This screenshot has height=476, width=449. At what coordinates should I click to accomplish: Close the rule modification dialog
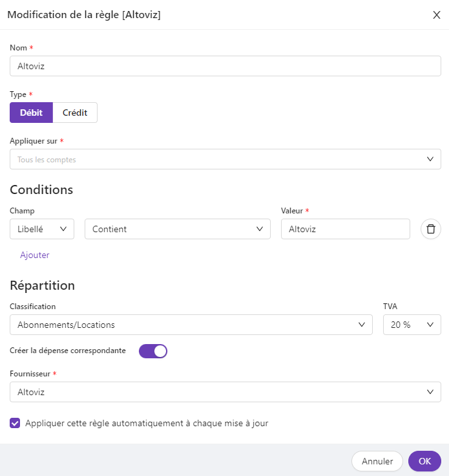pyautogui.click(x=437, y=16)
